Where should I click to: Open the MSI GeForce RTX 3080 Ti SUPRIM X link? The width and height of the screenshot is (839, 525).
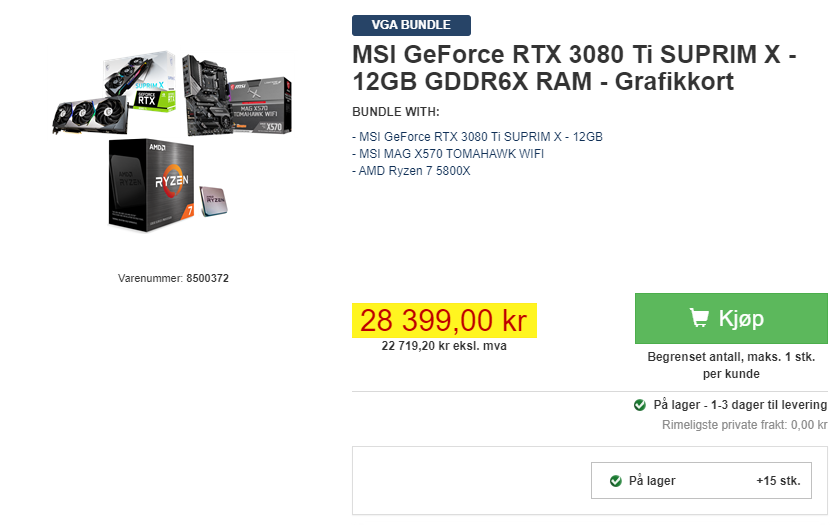477,137
